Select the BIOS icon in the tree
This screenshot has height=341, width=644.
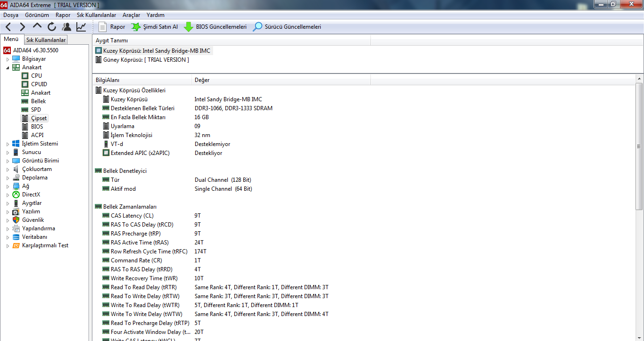(25, 127)
